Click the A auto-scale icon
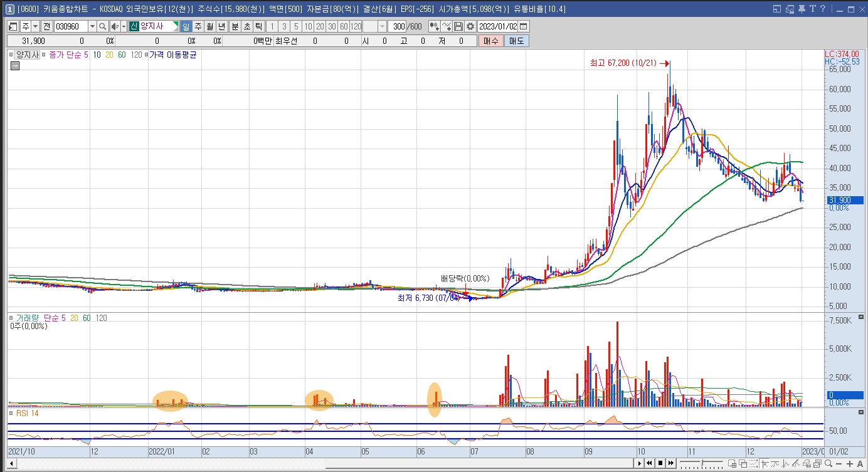The height and width of the screenshot is (472, 868). 860,463
